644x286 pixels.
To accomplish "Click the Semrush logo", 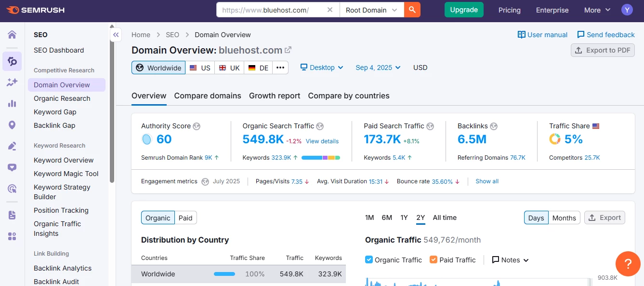I will click(35, 10).
